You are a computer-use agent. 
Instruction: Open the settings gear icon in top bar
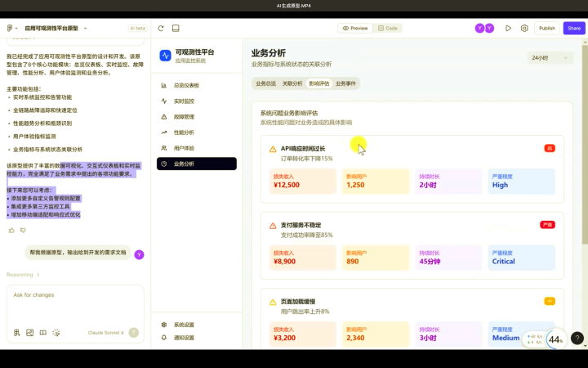pos(524,28)
